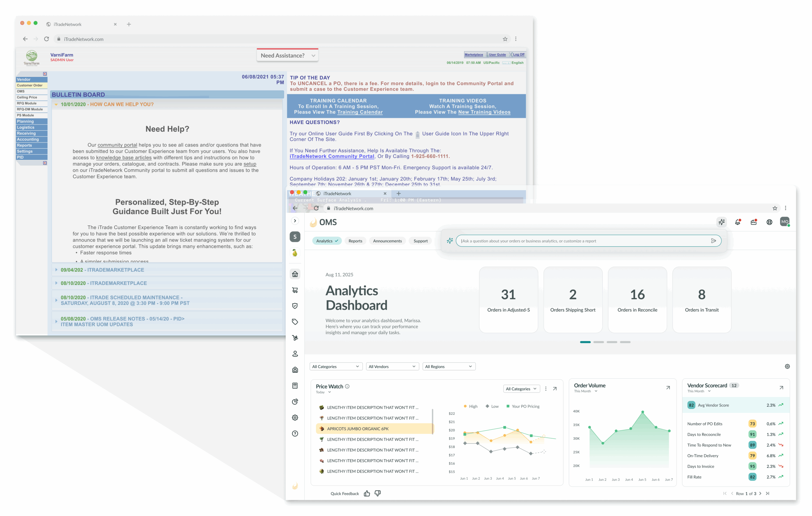The width and height of the screenshot is (812, 516).
Task: Click the pie chart analytics sidebar icon
Action: tap(295, 401)
